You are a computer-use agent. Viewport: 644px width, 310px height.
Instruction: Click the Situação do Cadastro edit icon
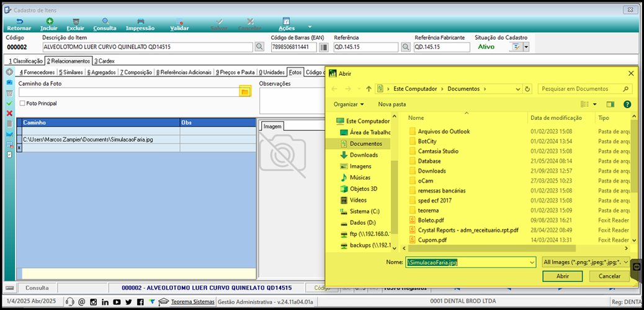point(517,47)
